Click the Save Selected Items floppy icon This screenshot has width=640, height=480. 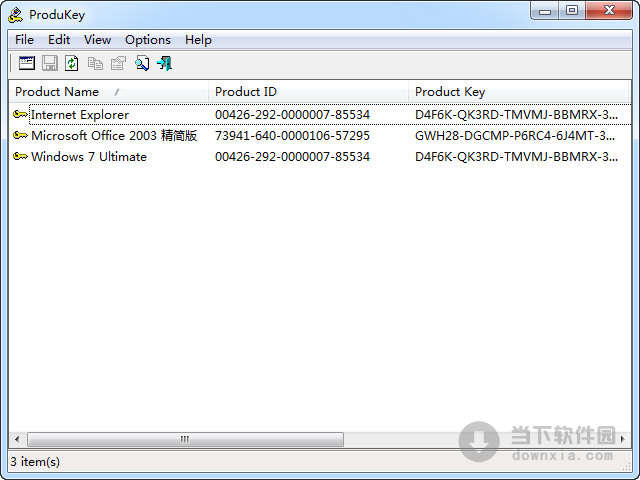pos(50,63)
